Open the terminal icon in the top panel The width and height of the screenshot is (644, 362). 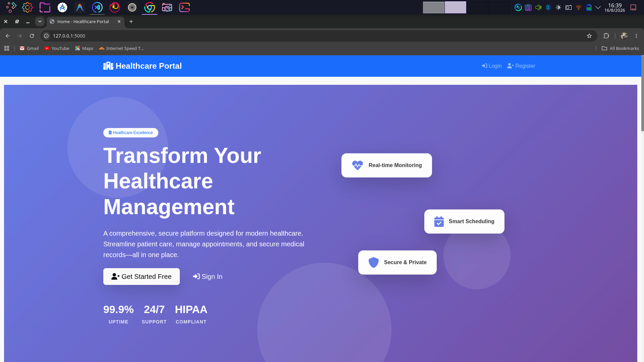click(x=184, y=7)
